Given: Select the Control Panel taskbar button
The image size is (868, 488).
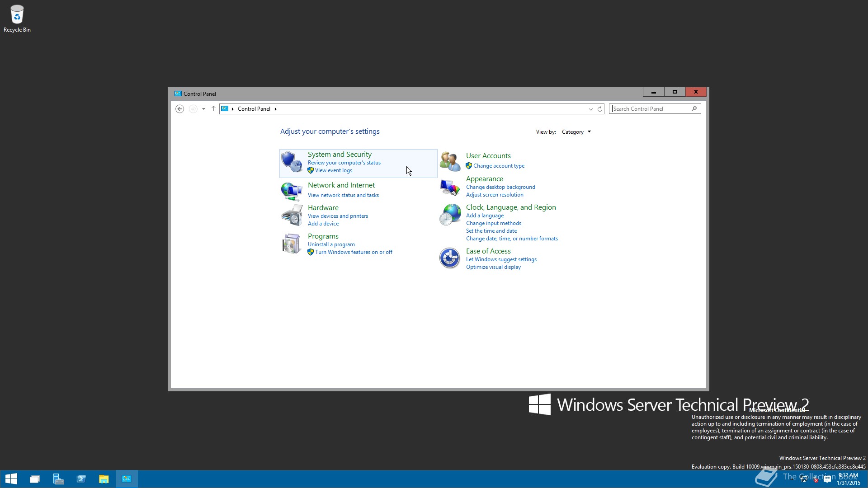Looking at the screenshot, I should coord(127,479).
